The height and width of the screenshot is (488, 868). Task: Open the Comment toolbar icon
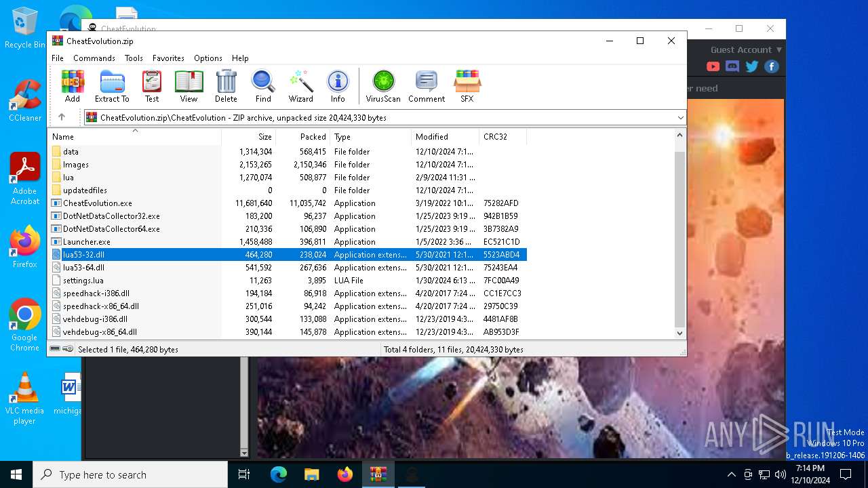[x=427, y=86]
